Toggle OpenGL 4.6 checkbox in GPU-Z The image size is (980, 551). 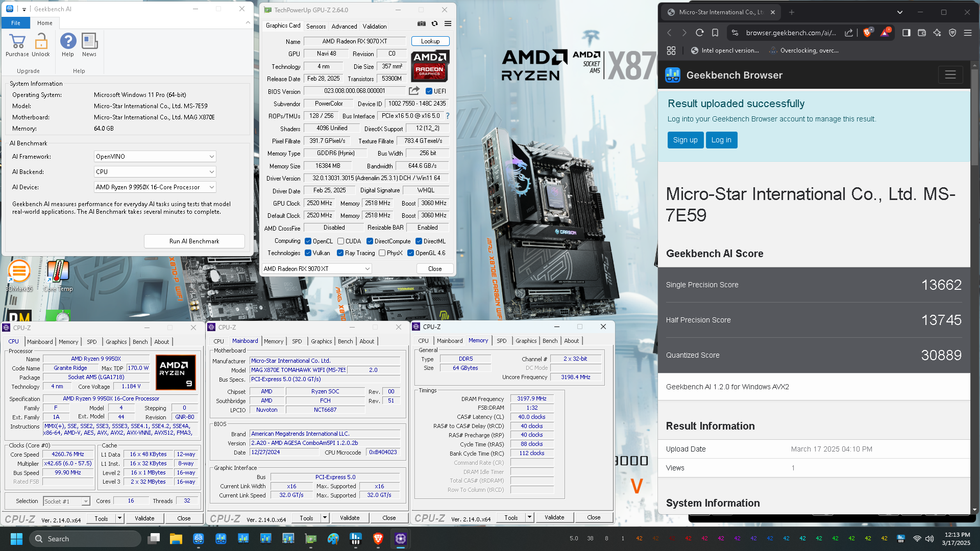[x=410, y=253]
